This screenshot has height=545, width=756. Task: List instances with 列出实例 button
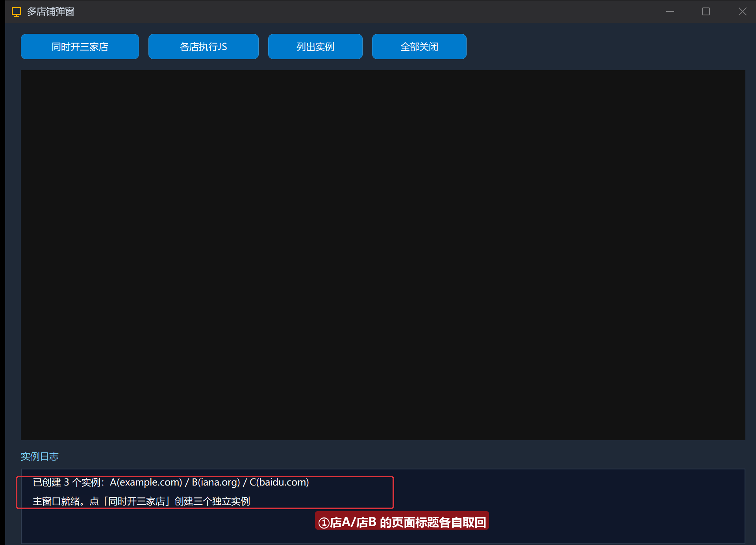(315, 46)
